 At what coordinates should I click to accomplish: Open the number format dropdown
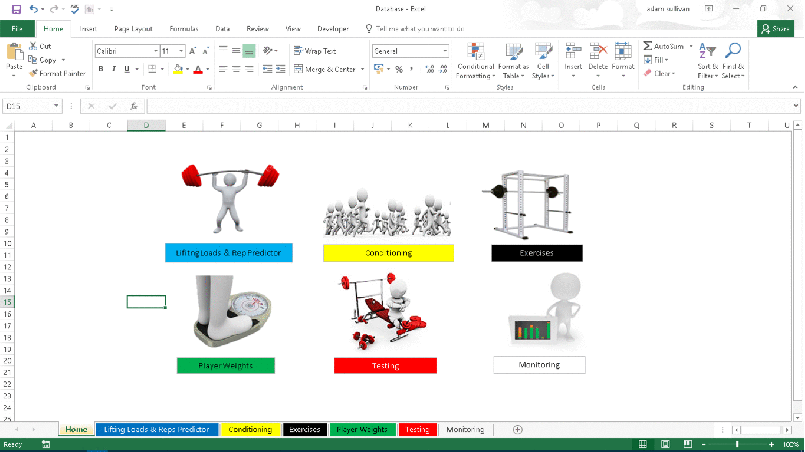445,51
